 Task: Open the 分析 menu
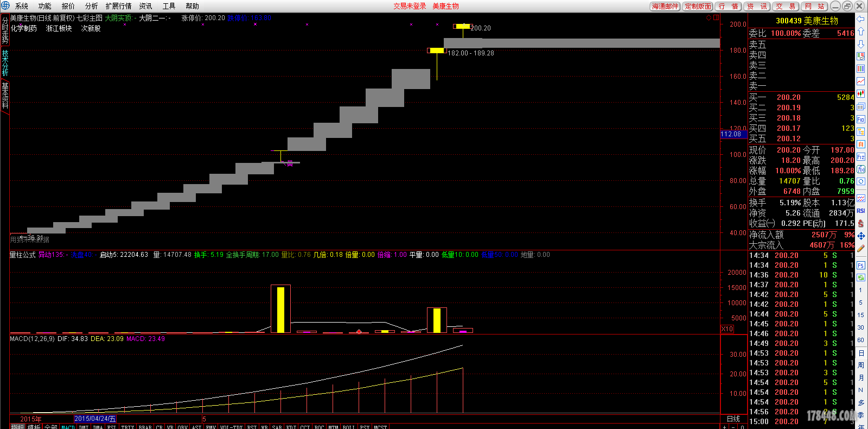pos(92,6)
